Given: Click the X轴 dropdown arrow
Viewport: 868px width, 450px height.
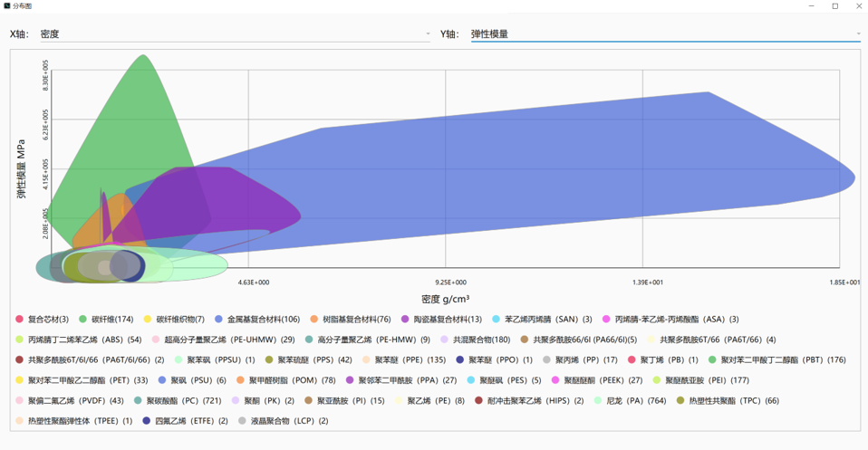Looking at the screenshot, I should click(x=428, y=34).
